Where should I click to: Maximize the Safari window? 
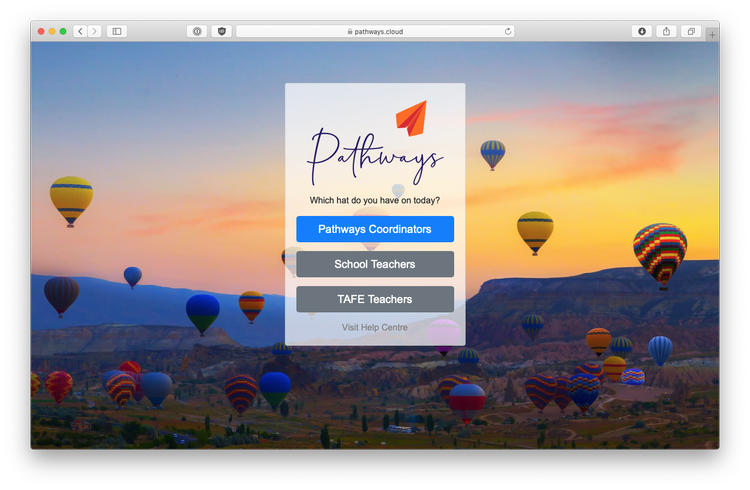tap(63, 32)
